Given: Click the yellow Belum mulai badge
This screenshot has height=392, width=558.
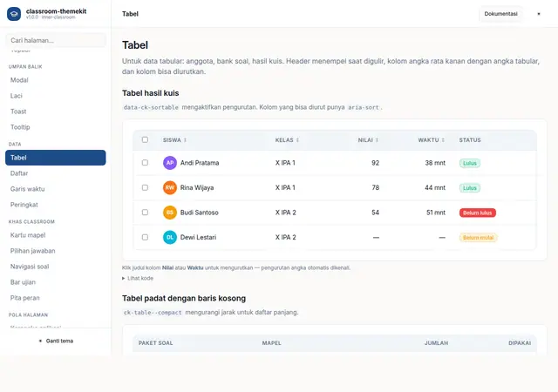Looking at the screenshot, I should point(479,237).
